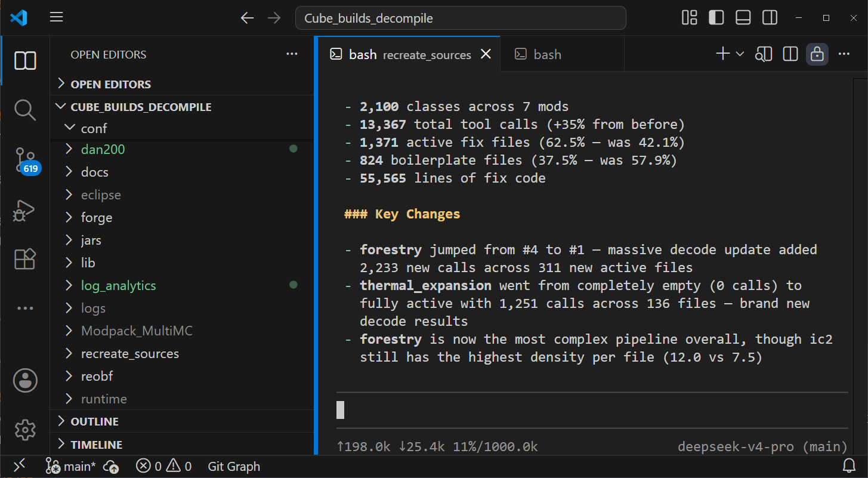The image size is (868, 478).
Task: Close the bash recreate_sources terminal tab
Action: click(x=486, y=54)
